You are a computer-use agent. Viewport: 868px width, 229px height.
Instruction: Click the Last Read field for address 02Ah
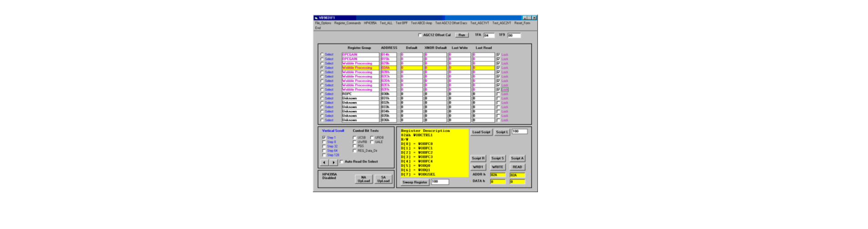483,68
